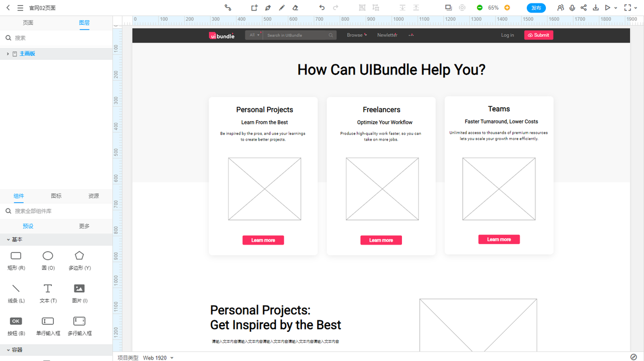This screenshot has height=361, width=644.
Task: Select the pen tool in top toolbar
Action: click(268, 8)
